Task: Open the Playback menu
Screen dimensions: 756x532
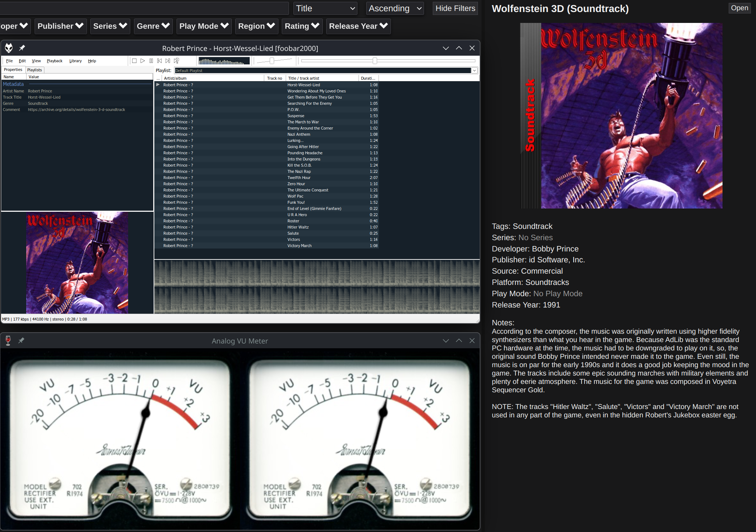Action: tap(55, 61)
